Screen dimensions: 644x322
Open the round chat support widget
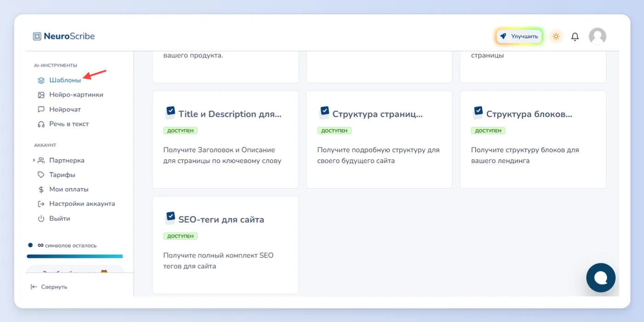tap(601, 278)
